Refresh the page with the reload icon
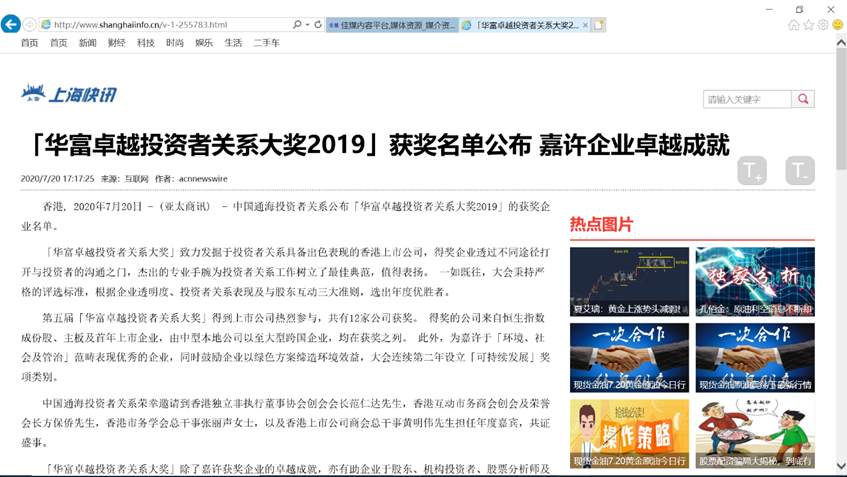 [318, 24]
